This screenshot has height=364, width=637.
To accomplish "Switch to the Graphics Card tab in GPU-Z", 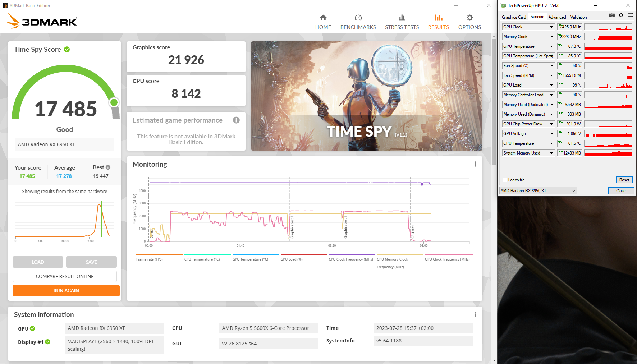I will tap(514, 17).
